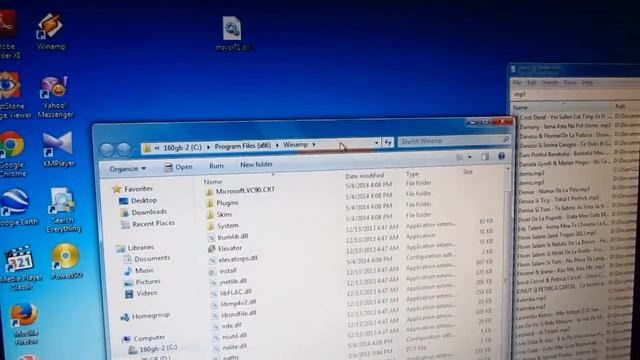Open the Media Player Classic desktop icon
Image resolution: width=640 pixels, height=360 pixels.
[x=20, y=268]
